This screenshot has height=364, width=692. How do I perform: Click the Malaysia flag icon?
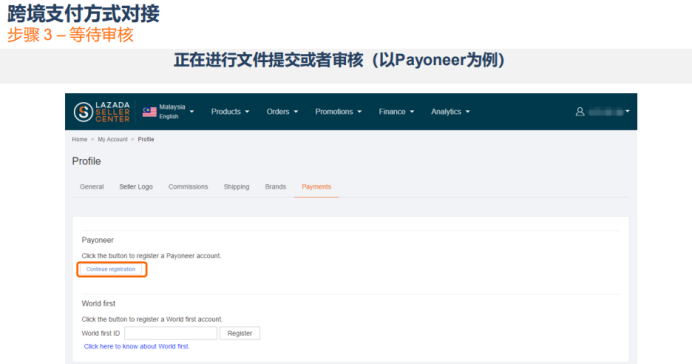pos(149,112)
